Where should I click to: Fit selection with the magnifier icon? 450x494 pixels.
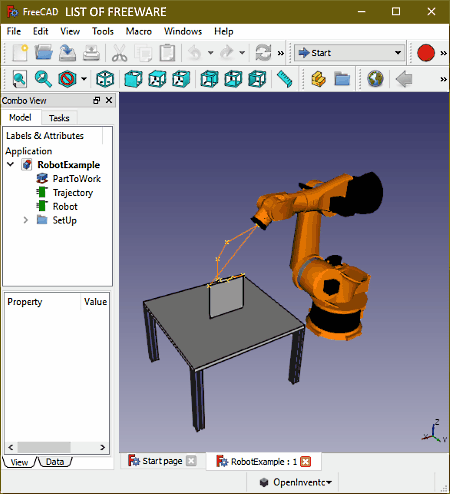click(43, 79)
